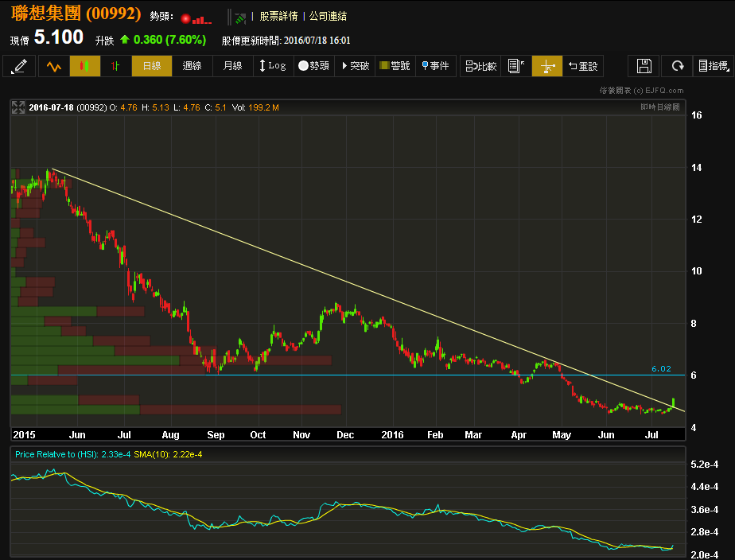Toggle the 警號 warning signals
This screenshot has width=735, height=560.
tap(395, 66)
